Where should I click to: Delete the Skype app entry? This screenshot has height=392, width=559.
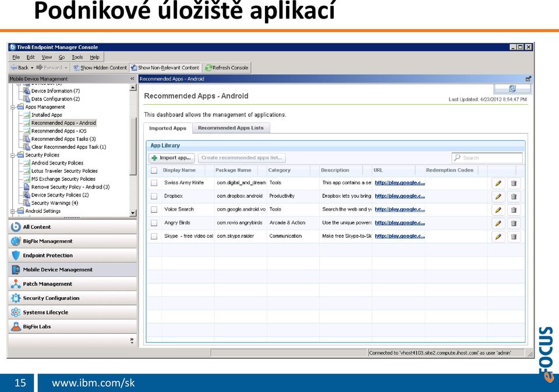click(514, 236)
